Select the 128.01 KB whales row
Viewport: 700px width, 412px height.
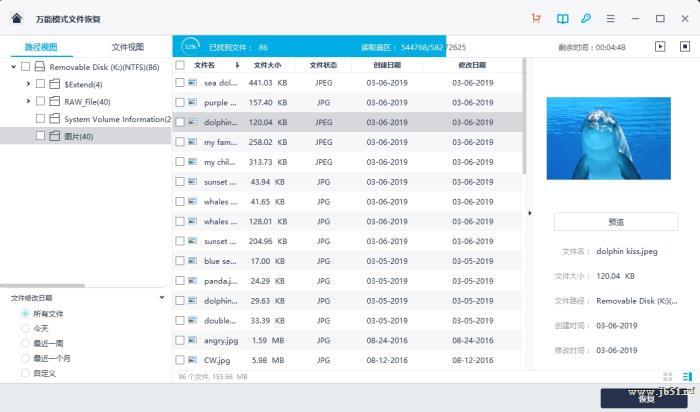[x=347, y=221]
